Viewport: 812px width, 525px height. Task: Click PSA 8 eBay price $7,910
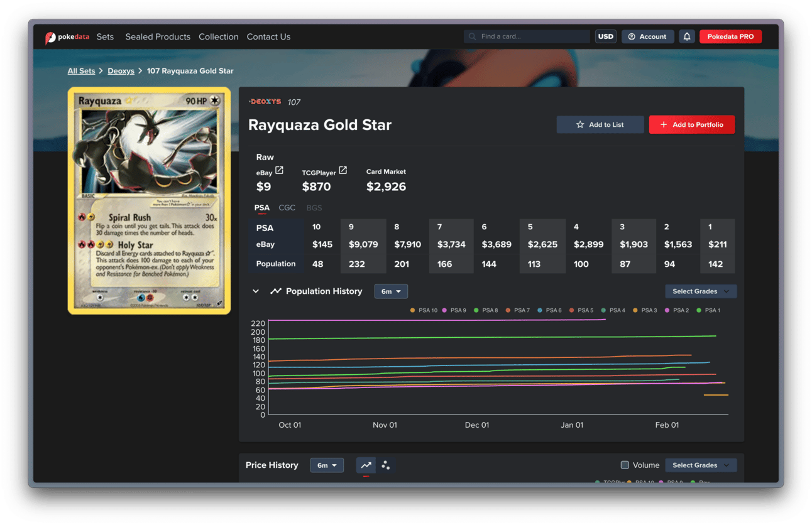408,244
